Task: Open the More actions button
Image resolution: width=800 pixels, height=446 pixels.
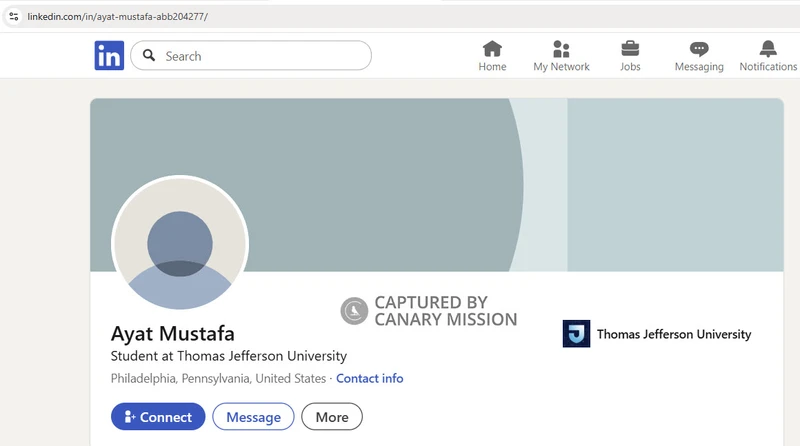Action: (x=332, y=417)
